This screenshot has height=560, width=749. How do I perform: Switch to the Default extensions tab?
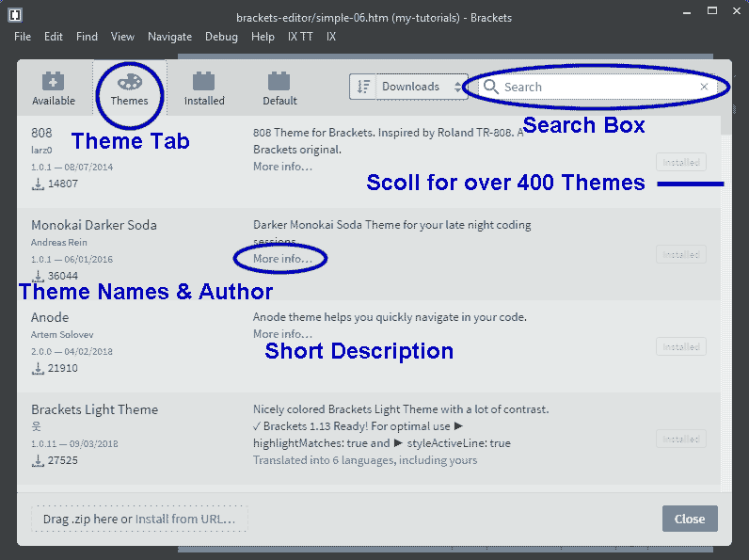click(x=279, y=88)
